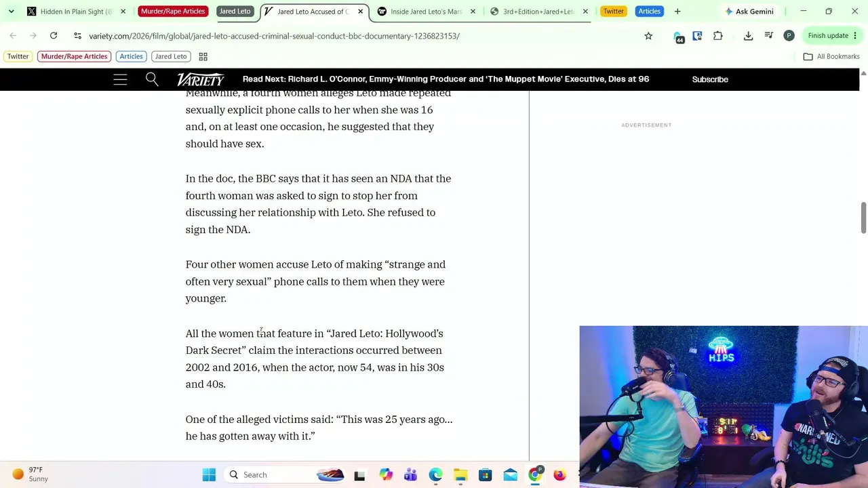Open the Variety site search
This screenshot has height=488, width=868.
[152, 79]
